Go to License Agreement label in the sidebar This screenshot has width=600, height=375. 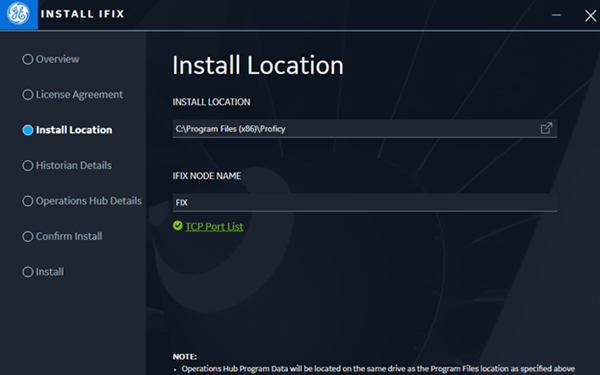(x=79, y=95)
